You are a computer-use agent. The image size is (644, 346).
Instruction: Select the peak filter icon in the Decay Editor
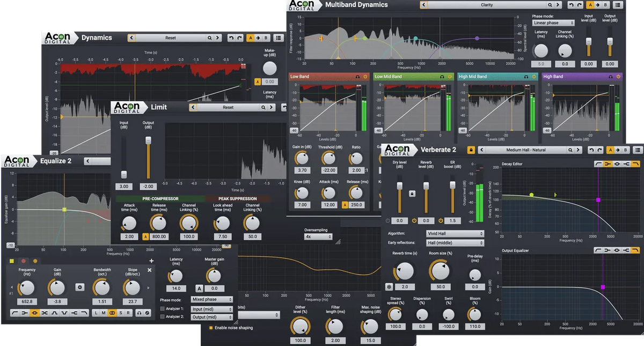617,164
